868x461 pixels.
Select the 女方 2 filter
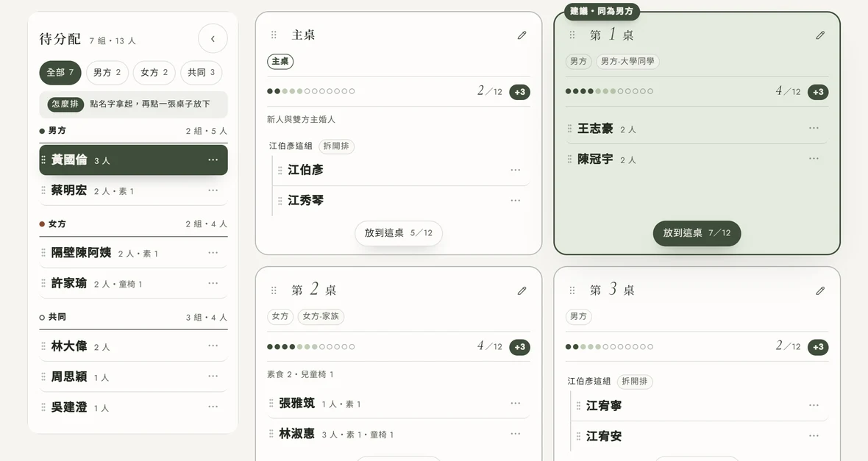[154, 73]
